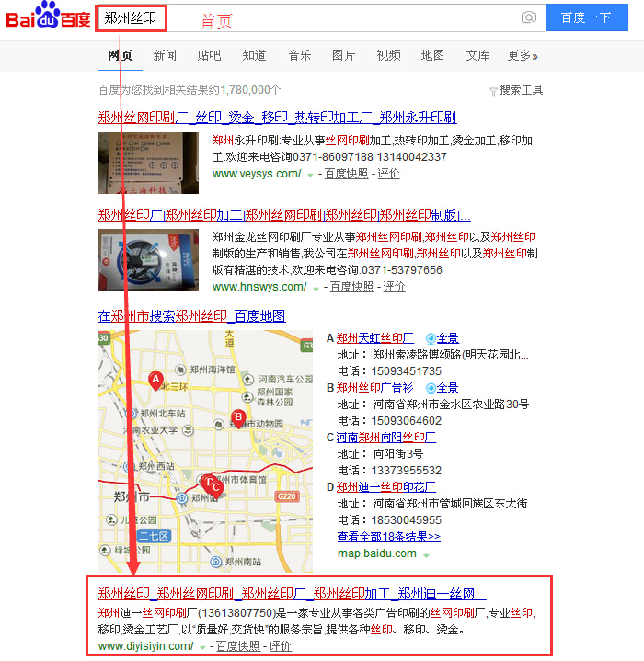Open 搜索工具 search tools
Viewport: 644px width, 661px height.
click(521, 90)
